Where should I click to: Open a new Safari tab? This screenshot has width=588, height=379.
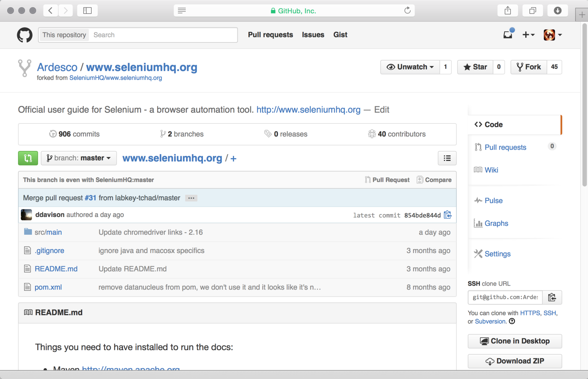click(582, 14)
